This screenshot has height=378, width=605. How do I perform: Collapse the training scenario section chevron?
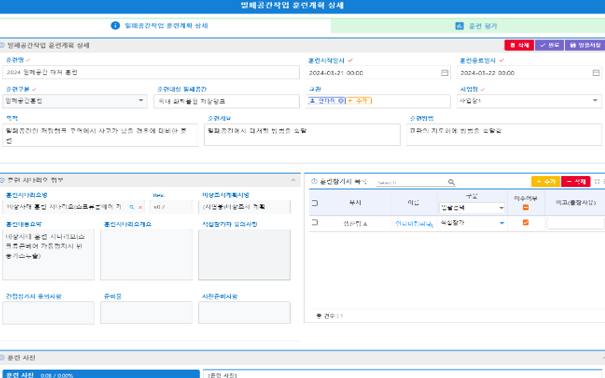click(x=293, y=180)
